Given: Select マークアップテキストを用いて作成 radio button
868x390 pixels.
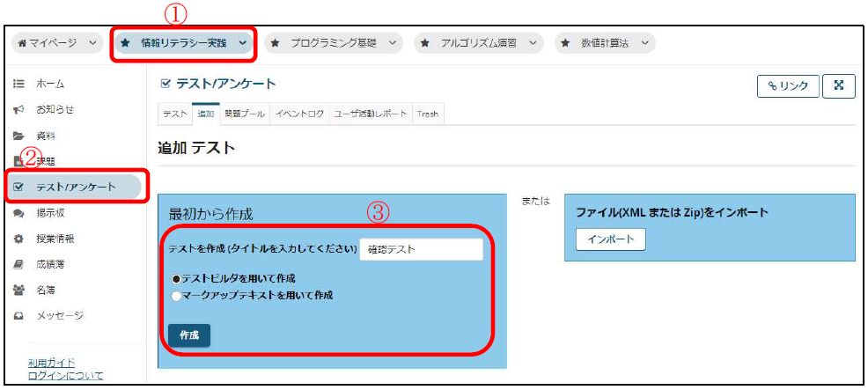Looking at the screenshot, I should (x=176, y=296).
